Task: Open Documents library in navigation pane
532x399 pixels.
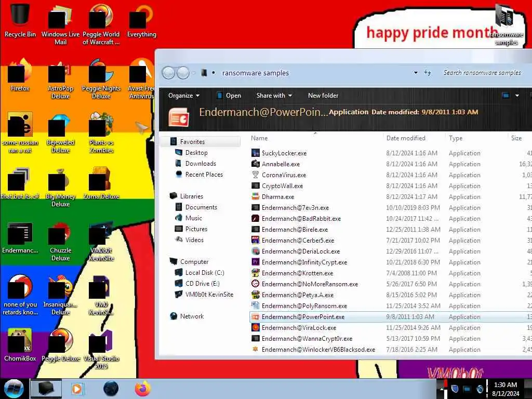Action: click(x=201, y=207)
